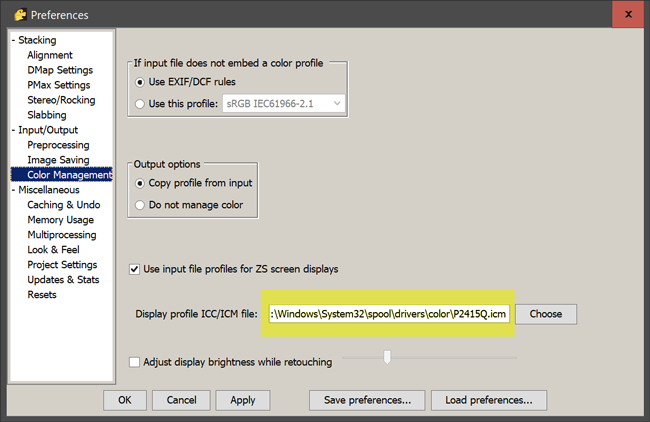
Task: Enable Adjust display brightness while retouching
Action: coord(135,362)
